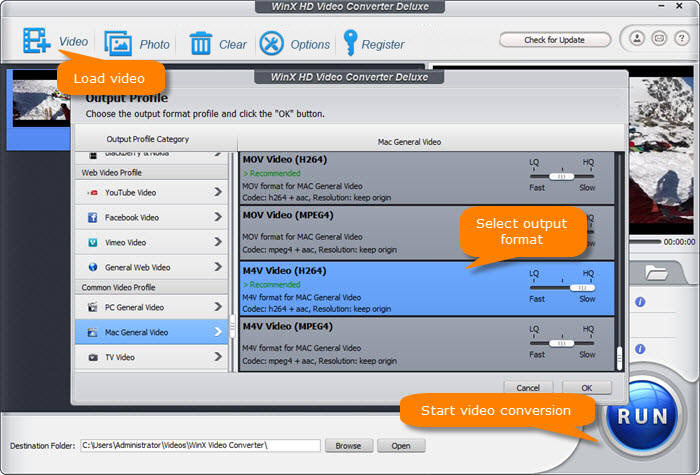Image resolution: width=700 pixels, height=475 pixels.
Task: Open Options wrench icon
Action: point(271,43)
